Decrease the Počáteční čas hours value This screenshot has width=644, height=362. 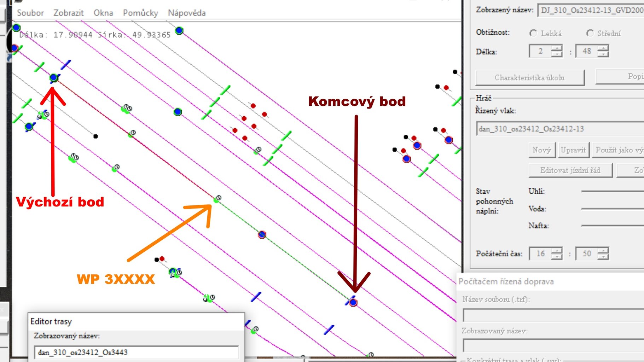click(557, 257)
